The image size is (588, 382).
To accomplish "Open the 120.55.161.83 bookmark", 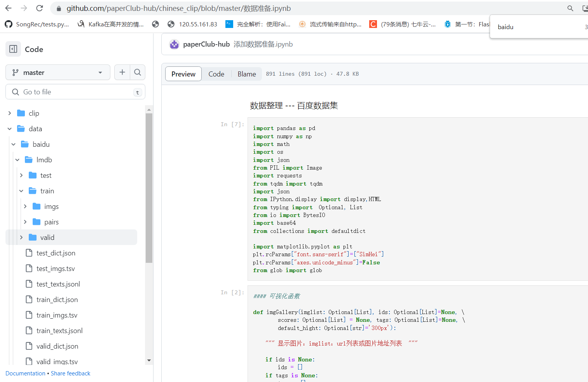I will click(192, 24).
